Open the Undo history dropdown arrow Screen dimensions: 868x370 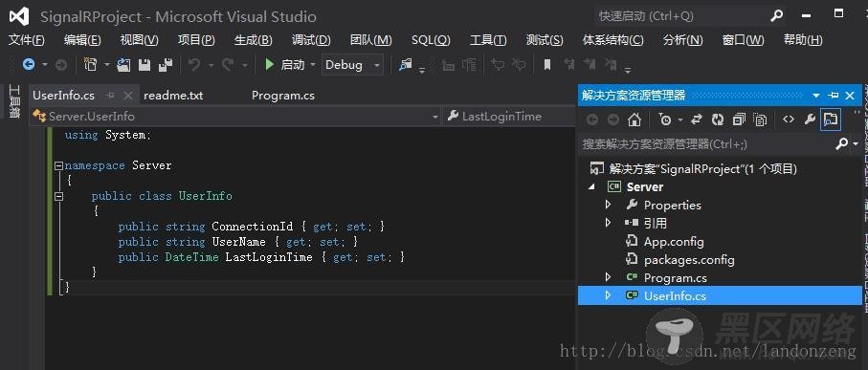click(211, 65)
